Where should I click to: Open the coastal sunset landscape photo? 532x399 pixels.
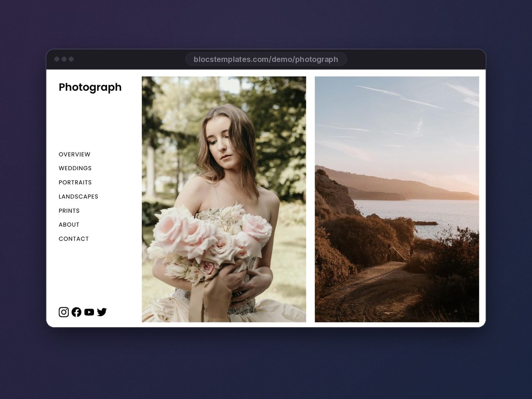tap(397, 199)
